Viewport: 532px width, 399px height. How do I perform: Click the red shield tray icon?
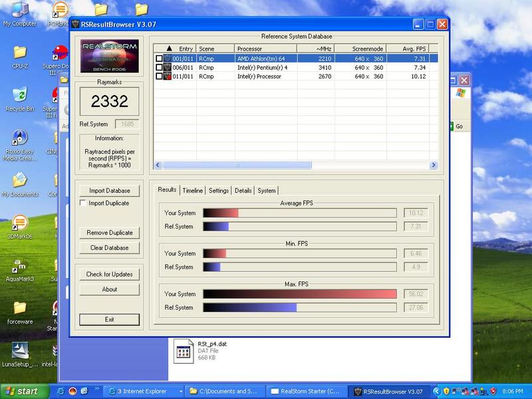(x=493, y=391)
